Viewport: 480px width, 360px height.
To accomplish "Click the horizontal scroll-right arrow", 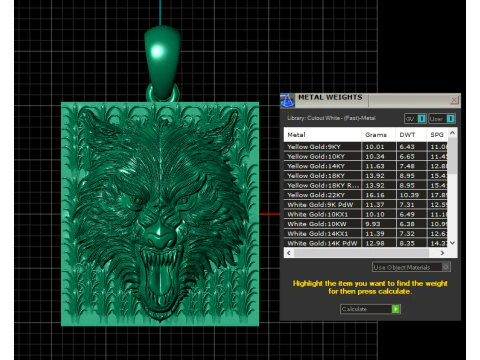I will pyautogui.click(x=442, y=253).
